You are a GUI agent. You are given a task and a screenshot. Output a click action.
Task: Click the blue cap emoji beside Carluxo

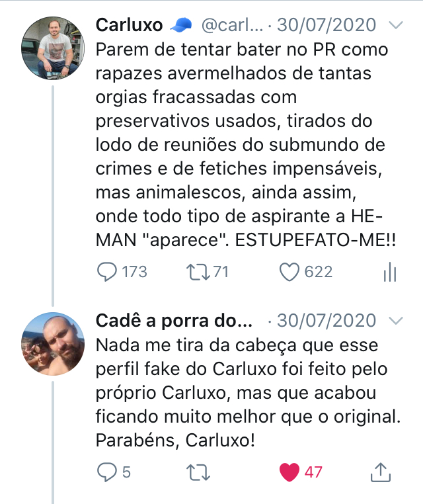click(x=180, y=25)
